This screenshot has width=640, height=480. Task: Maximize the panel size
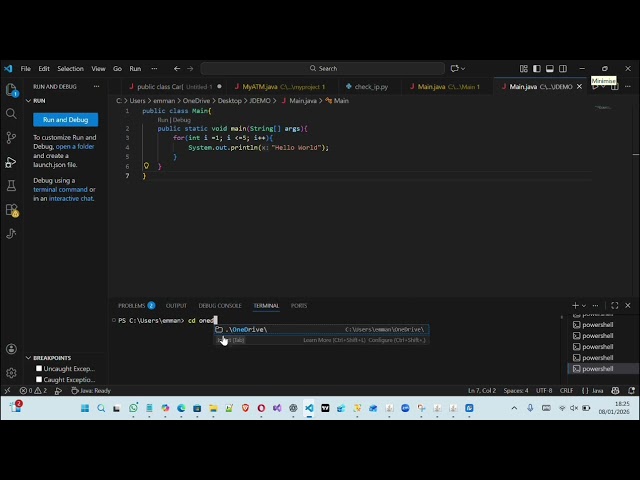click(615, 305)
